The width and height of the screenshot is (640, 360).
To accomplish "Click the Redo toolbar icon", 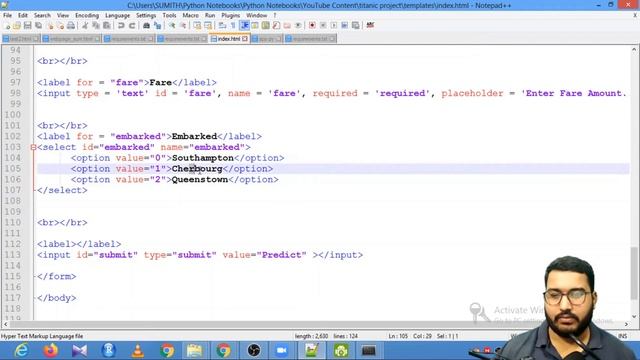I will (132, 26).
